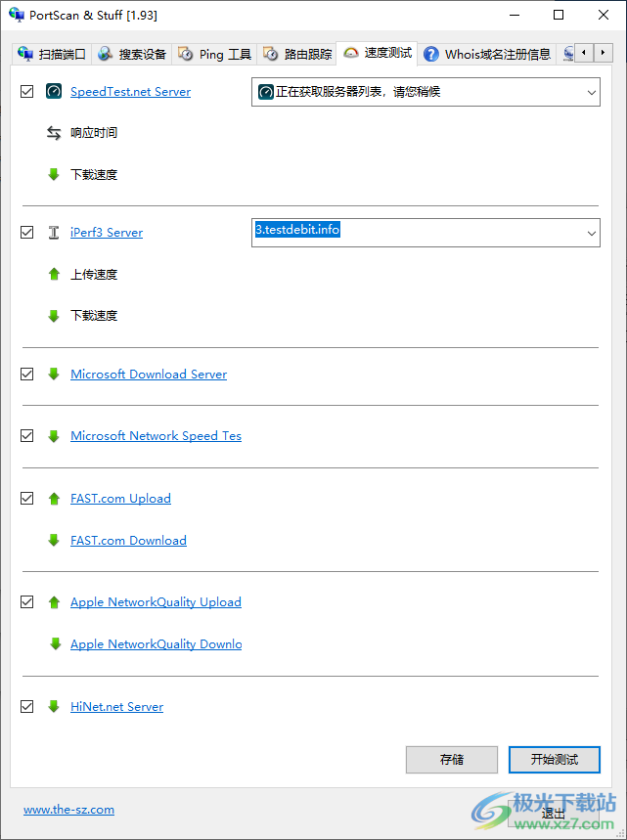Click the 退出 button
The width and height of the screenshot is (627, 840).
[x=553, y=814]
